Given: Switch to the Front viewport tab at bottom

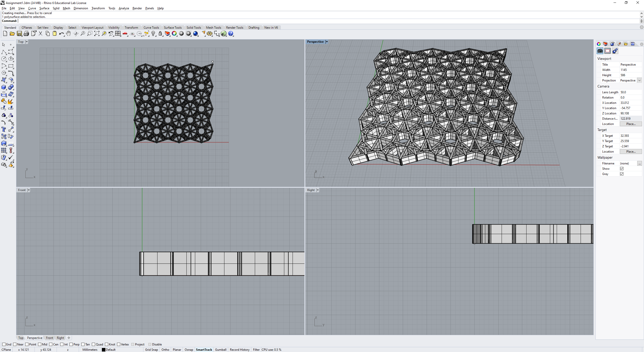Looking at the screenshot, I should (x=50, y=338).
